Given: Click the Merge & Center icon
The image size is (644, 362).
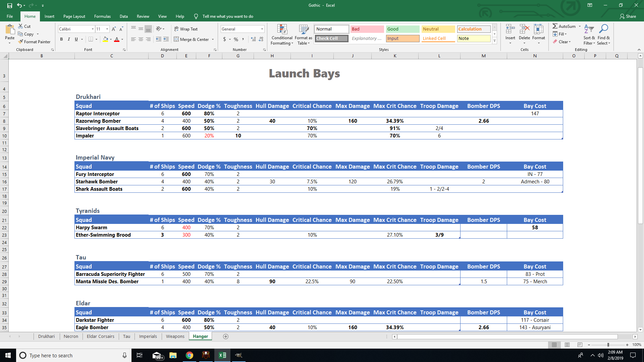Looking at the screenshot, I should click(x=176, y=39).
